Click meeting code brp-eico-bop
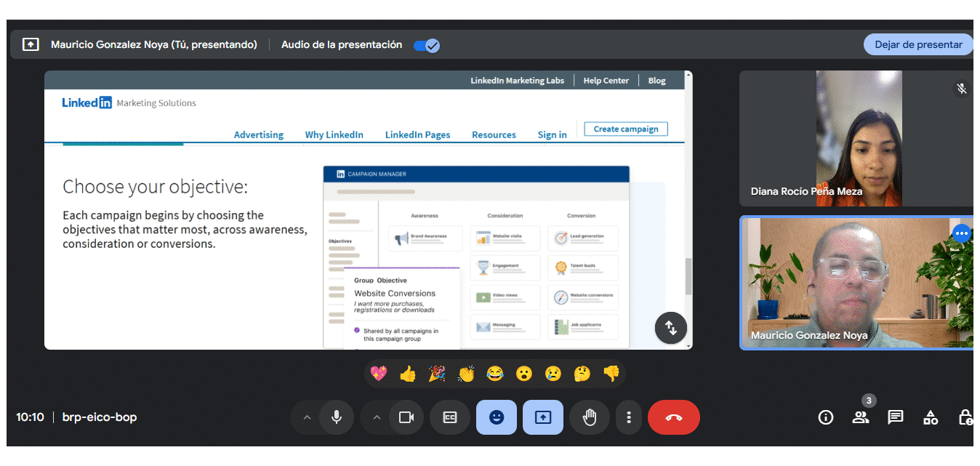Image resolution: width=980 pixels, height=466 pixels. pyautogui.click(x=100, y=417)
